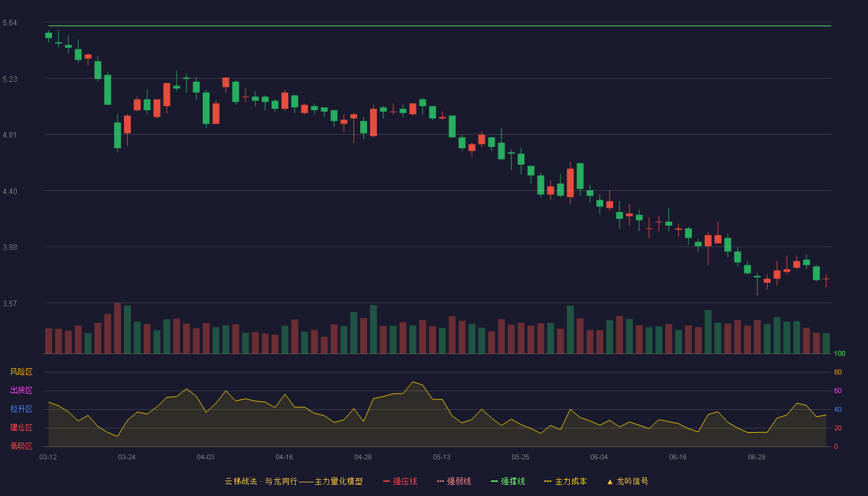Click the 03-24 date label
Viewport: 868px width, 496px height.
(126, 457)
